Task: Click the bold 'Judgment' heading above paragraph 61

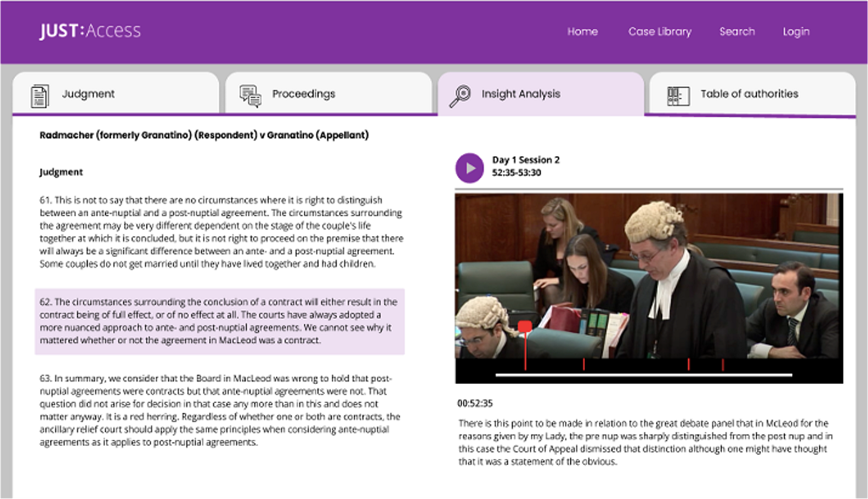Action: coord(61,172)
